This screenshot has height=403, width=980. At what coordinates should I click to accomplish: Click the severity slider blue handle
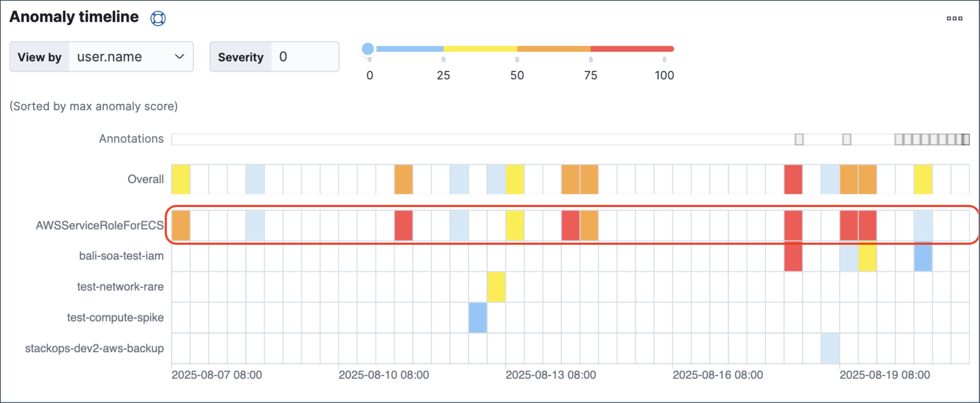[x=368, y=49]
